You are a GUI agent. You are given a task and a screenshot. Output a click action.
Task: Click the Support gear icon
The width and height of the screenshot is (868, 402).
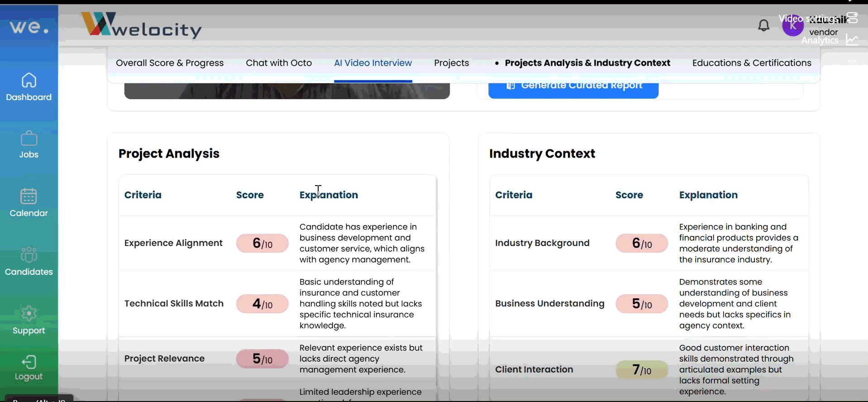pos(29,314)
